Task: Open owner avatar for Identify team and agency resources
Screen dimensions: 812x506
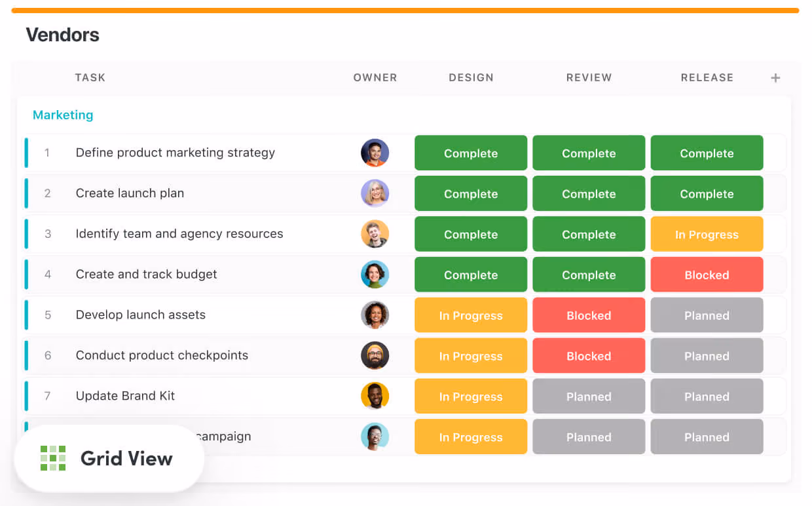Action: click(375, 234)
